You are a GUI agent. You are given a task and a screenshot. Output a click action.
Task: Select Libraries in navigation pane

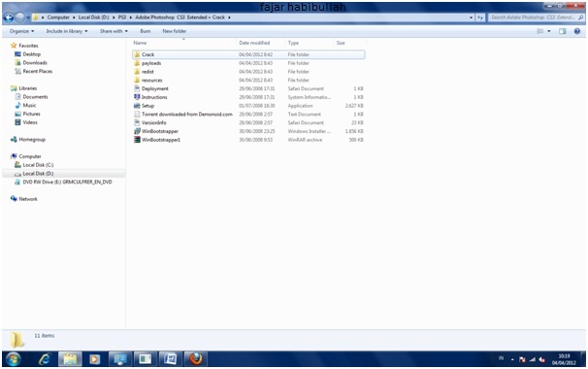click(28, 88)
